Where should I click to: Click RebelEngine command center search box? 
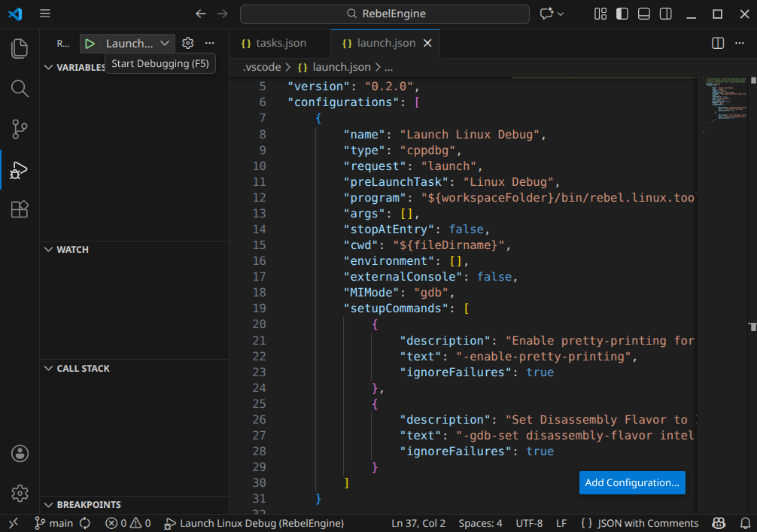click(385, 14)
